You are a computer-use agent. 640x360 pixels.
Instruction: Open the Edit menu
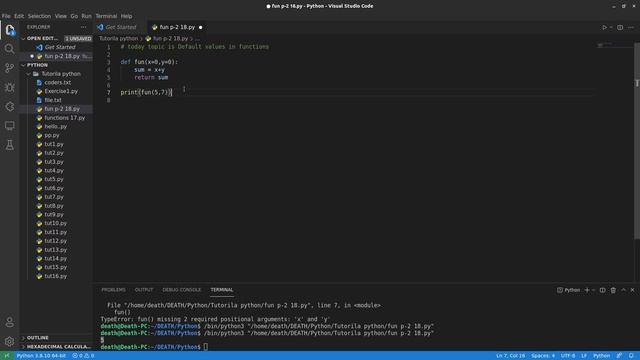coord(19,16)
